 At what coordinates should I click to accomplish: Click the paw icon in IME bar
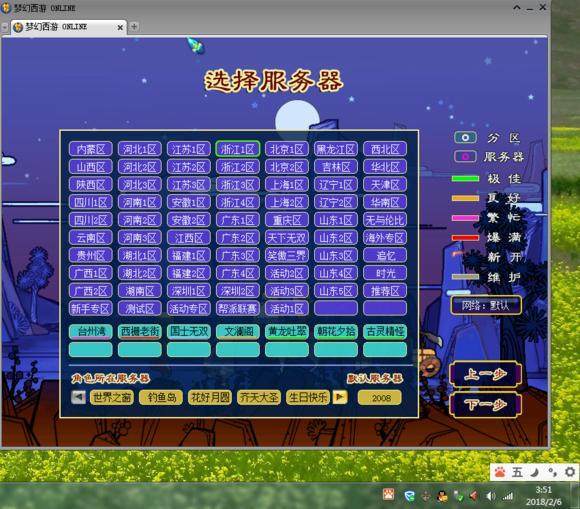(500, 472)
